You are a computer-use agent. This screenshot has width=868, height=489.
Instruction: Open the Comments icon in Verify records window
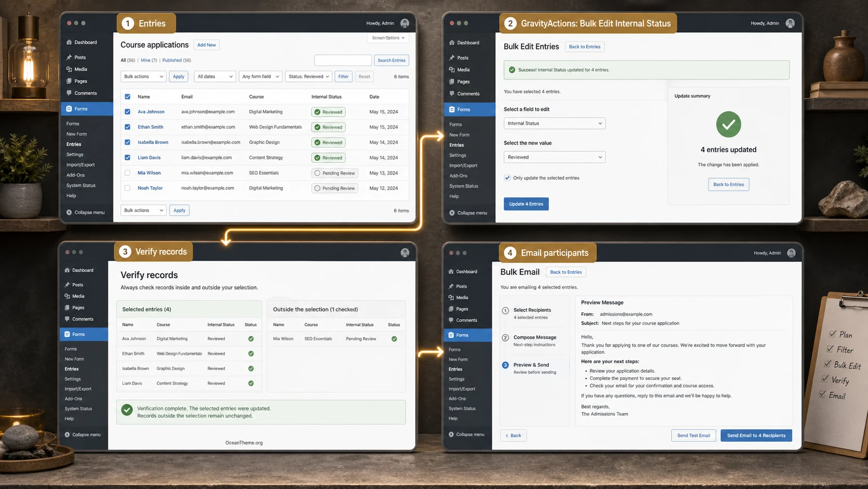67,319
